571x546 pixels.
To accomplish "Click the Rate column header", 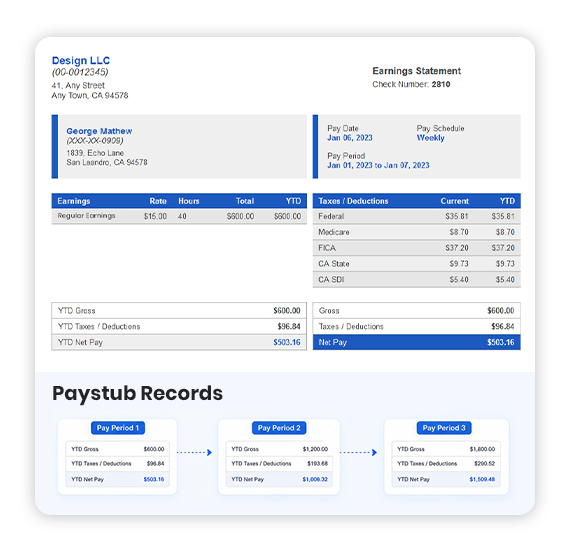I will pos(158,201).
